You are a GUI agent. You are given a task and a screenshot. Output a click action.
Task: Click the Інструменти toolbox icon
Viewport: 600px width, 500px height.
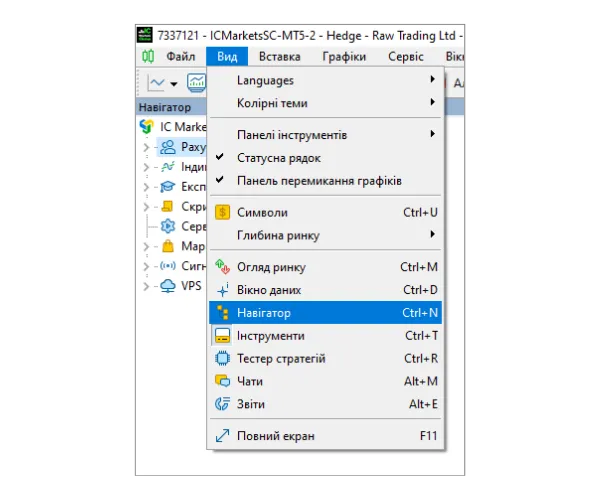click(x=223, y=336)
